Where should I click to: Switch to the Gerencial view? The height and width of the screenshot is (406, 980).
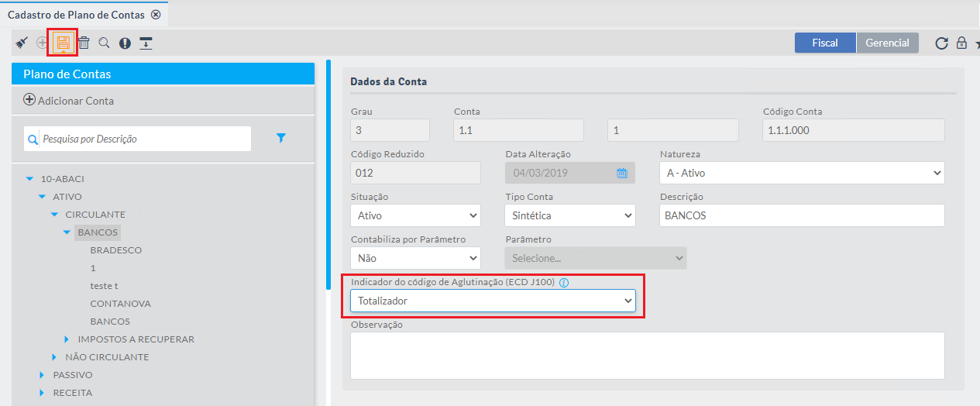tap(888, 43)
